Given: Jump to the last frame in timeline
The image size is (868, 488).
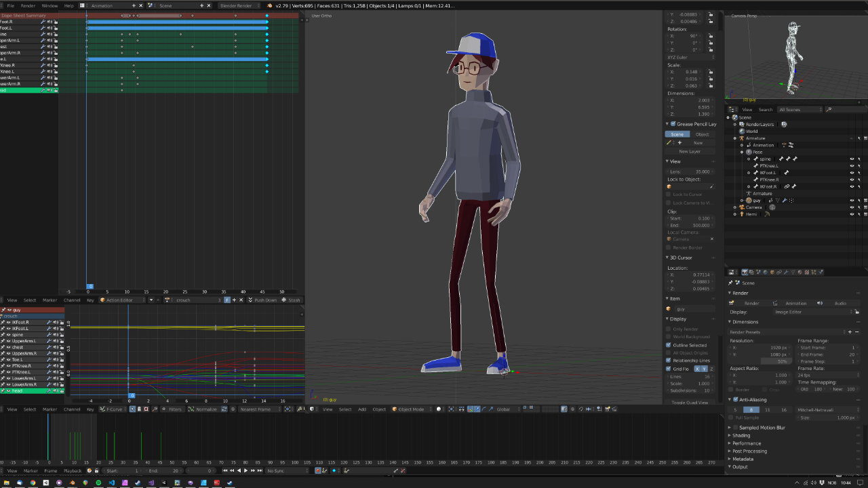Looking at the screenshot, I should pyautogui.click(x=260, y=470).
